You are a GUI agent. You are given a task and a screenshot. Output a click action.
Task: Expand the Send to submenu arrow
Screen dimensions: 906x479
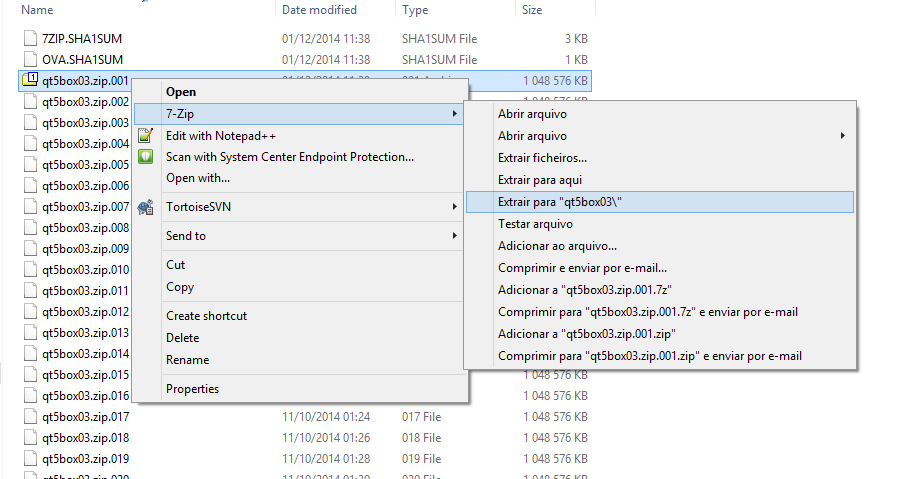[x=455, y=236]
